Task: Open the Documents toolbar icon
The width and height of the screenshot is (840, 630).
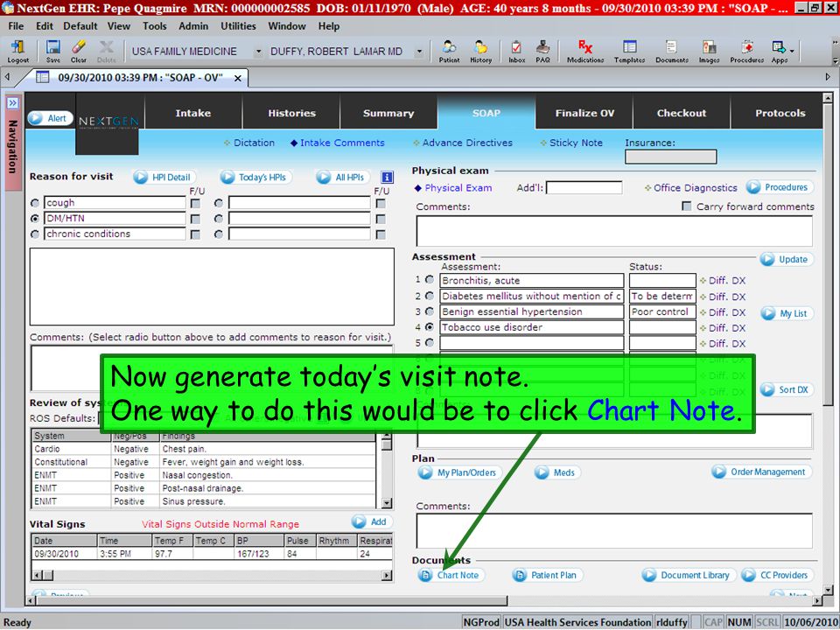Action: tap(672, 51)
